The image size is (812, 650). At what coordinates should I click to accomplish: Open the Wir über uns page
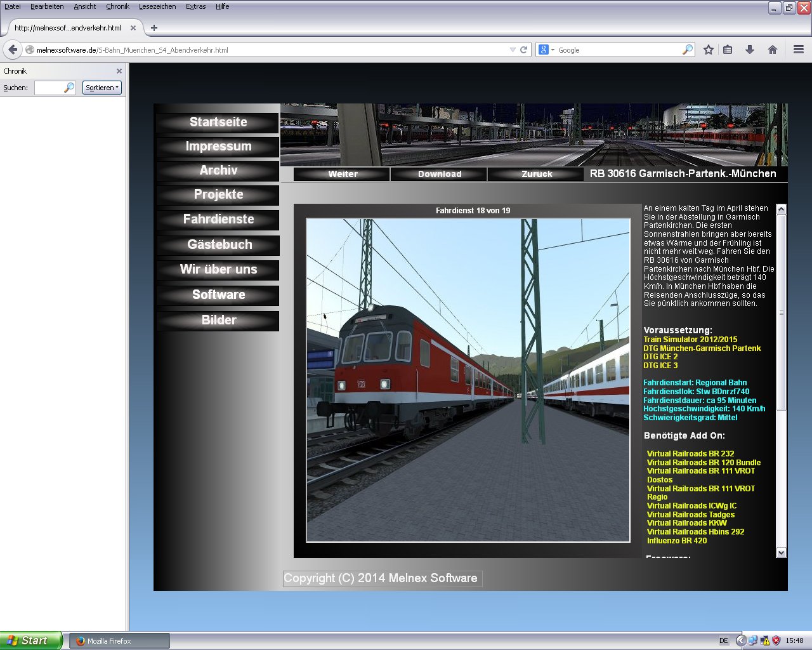218,269
